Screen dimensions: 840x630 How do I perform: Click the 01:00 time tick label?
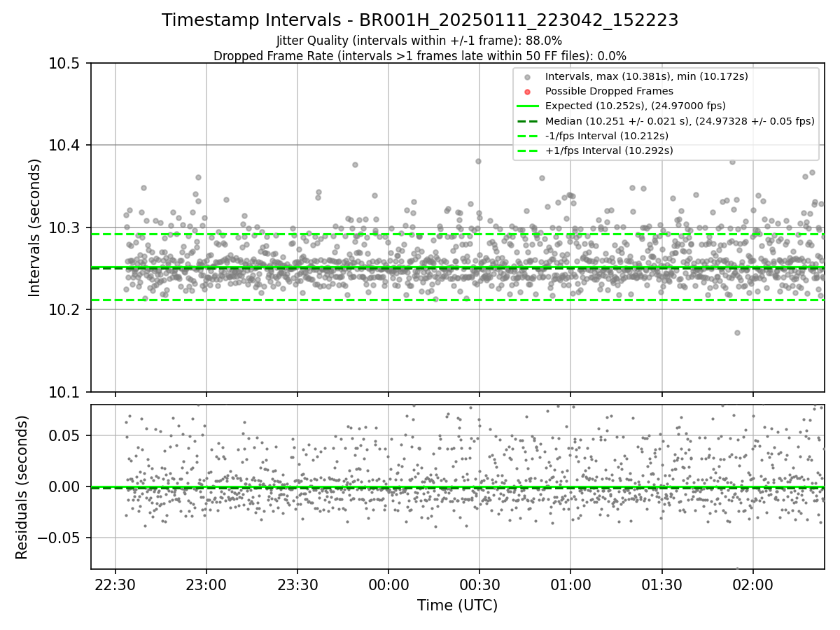coord(570,584)
